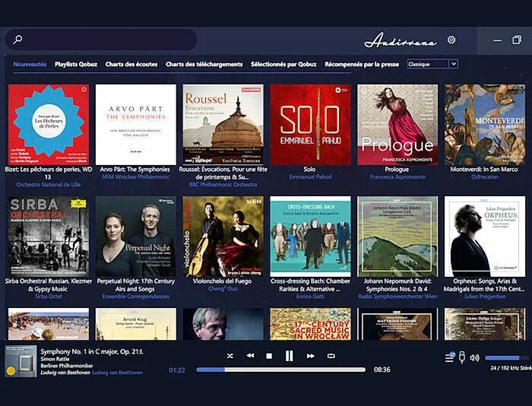
Task: Click the Arvo Pärt: The Symphonies title
Action: [x=135, y=169]
